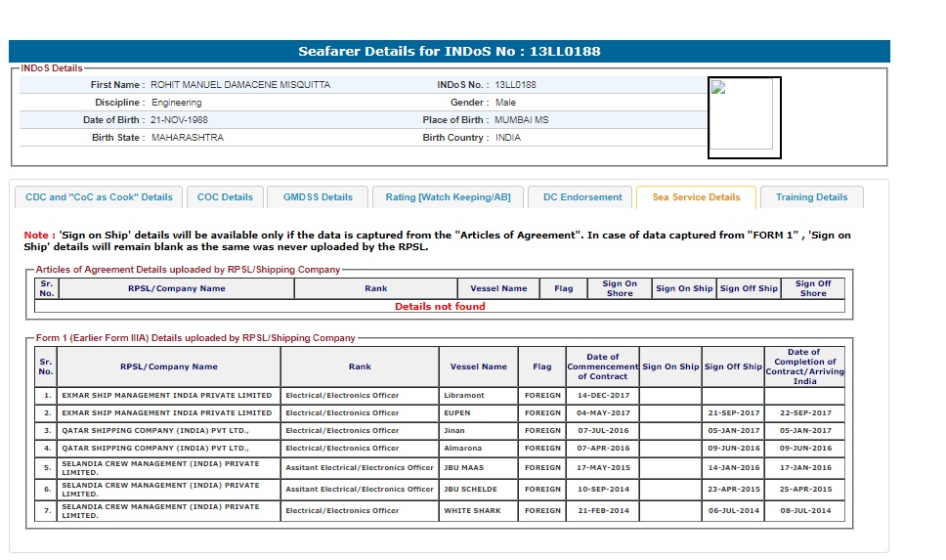
Task: Click the Rank column header in Form 1 table
Action: pyautogui.click(x=359, y=366)
